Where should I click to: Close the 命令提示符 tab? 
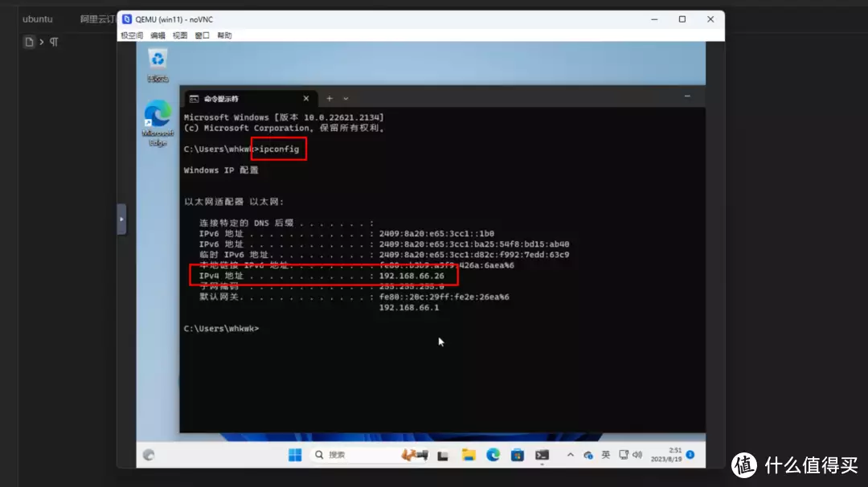point(306,99)
